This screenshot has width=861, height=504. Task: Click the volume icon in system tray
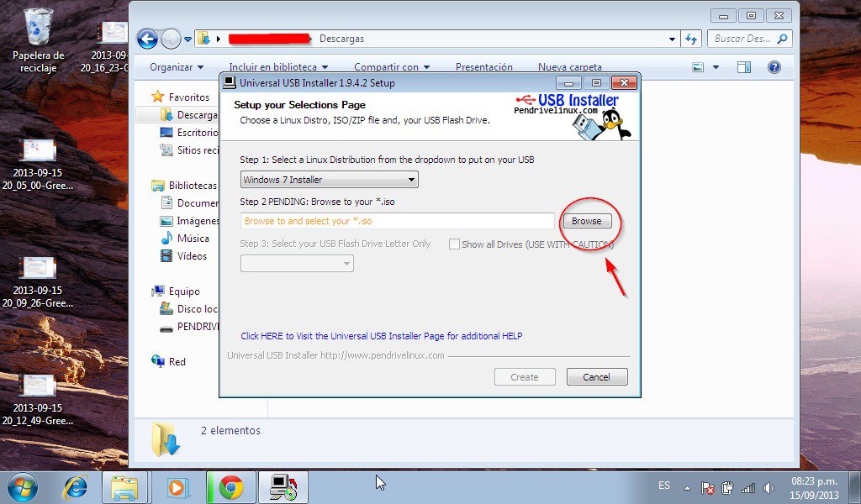coord(769,487)
